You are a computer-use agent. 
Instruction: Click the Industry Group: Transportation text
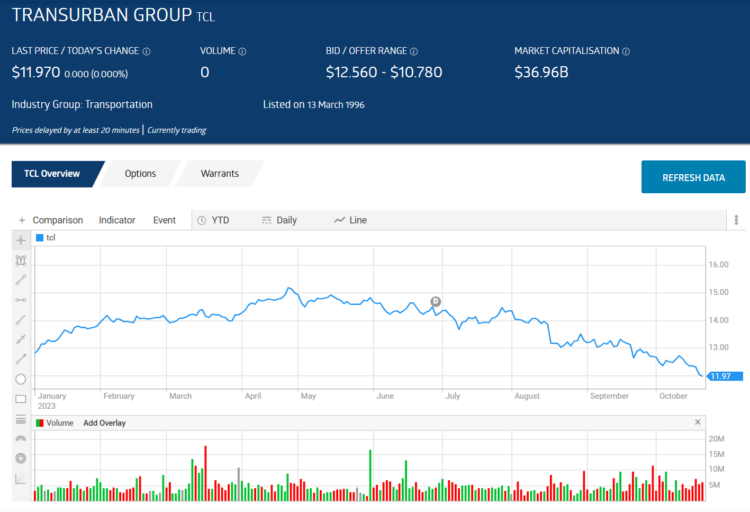coord(82,104)
